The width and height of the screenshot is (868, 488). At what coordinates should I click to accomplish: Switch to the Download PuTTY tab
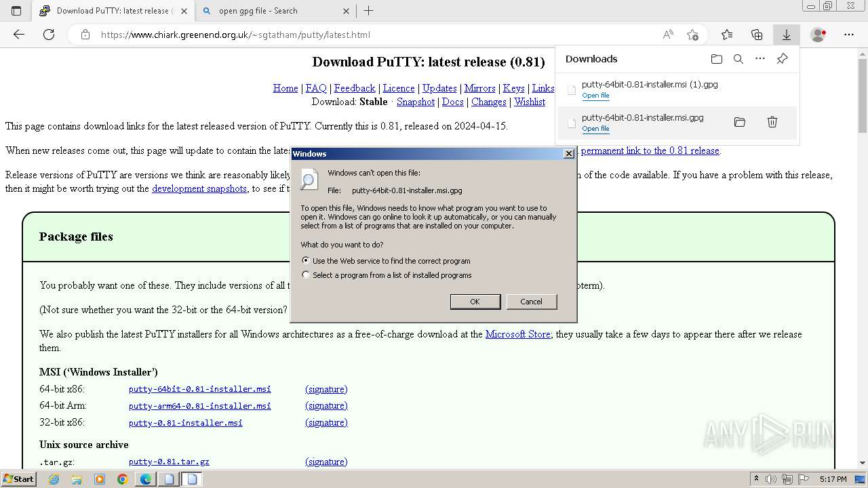(113, 11)
